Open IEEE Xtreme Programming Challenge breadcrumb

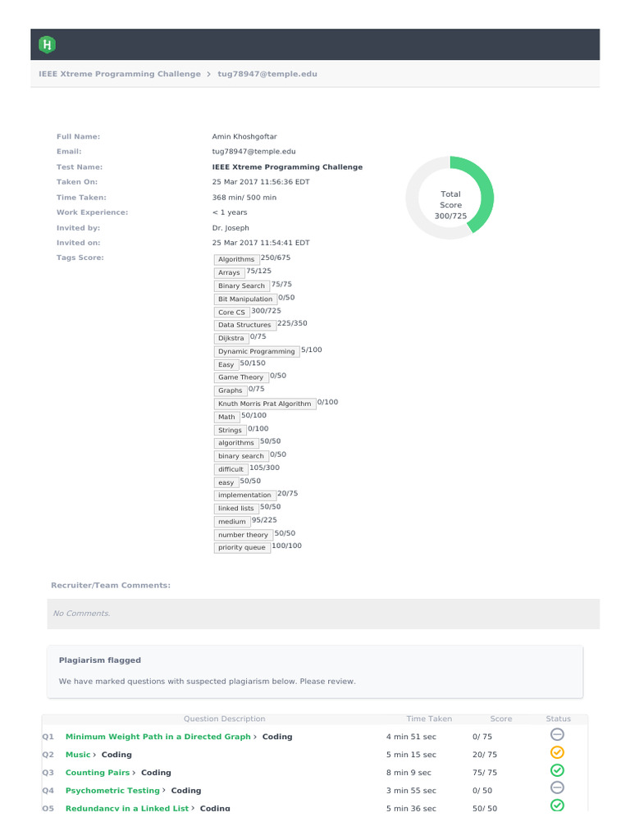pos(120,74)
